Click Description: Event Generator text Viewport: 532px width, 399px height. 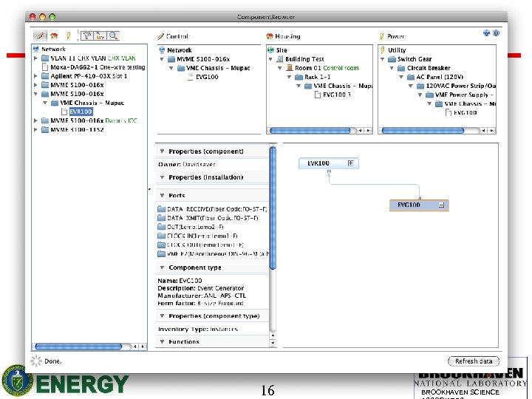click(x=200, y=288)
